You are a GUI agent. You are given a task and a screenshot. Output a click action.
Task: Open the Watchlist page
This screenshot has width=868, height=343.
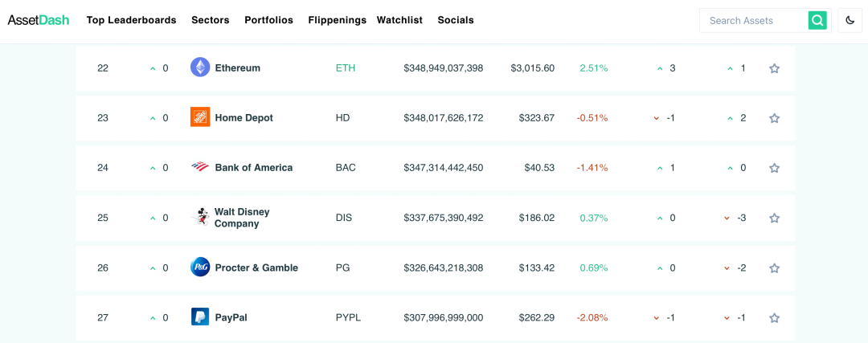399,20
